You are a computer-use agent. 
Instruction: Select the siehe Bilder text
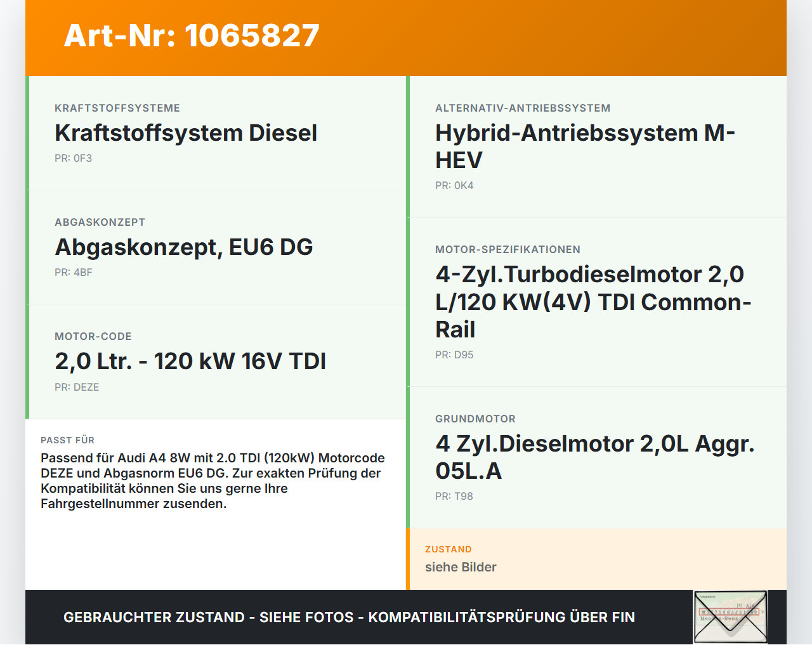tap(461, 567)
